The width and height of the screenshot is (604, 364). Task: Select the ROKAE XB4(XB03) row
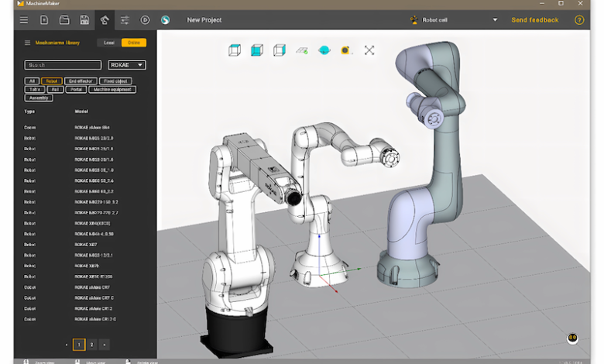point(85,223)
